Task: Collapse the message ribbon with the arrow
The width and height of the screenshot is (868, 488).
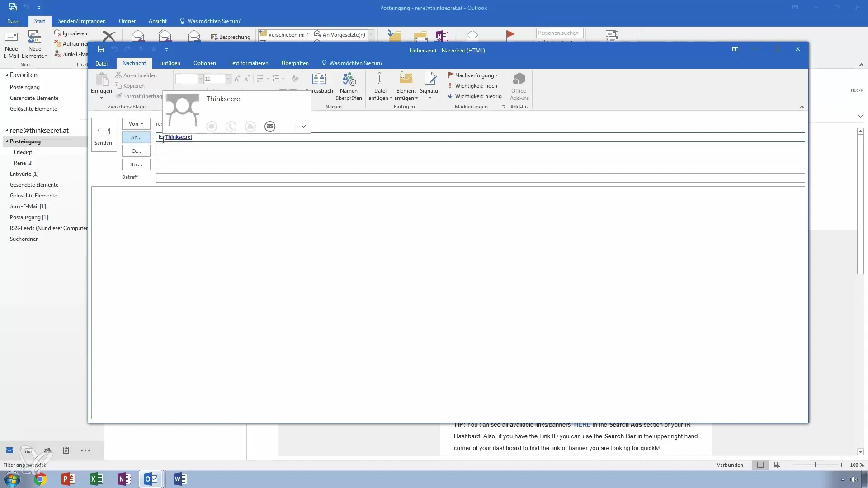Action: [802, 107]
